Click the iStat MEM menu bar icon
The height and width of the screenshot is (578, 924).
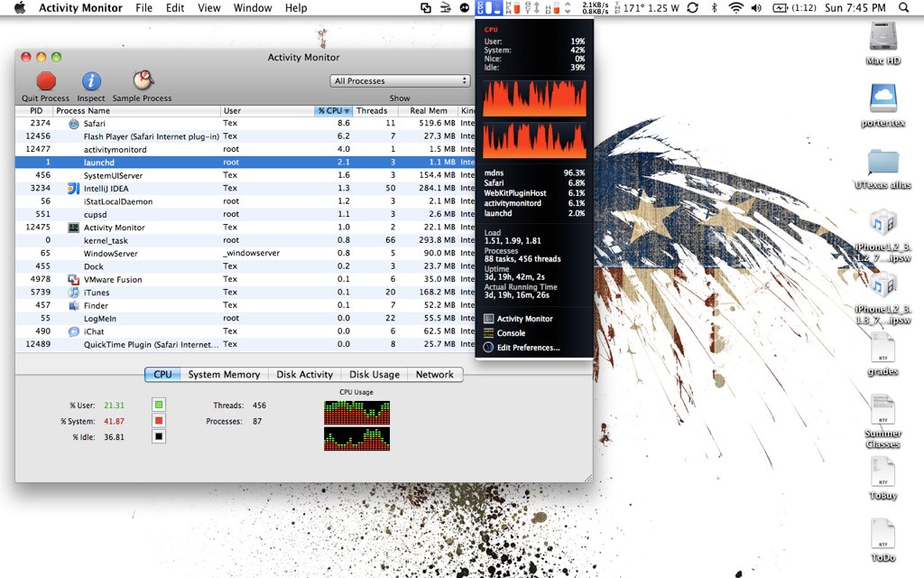click(x=515, y=7)
